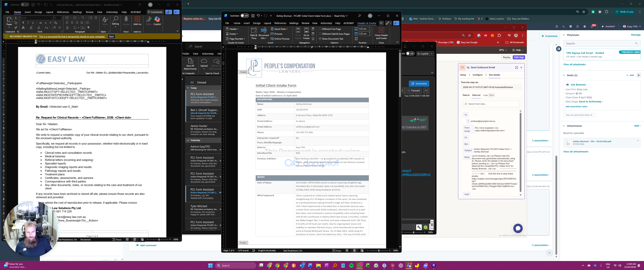Click Go to Footer navigation icon

[x=306, y=31]
